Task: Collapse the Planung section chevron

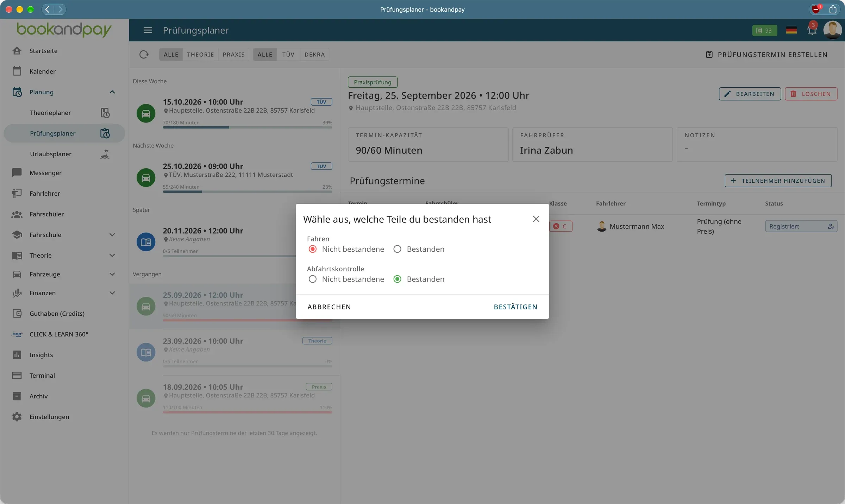Action: tap(112, 92)
